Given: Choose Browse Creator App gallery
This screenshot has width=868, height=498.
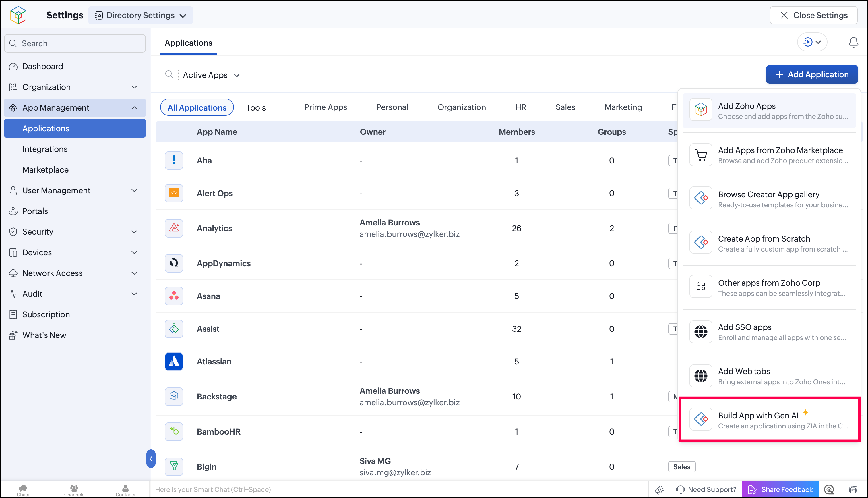Looking at the screenshot, I should pos(769,199).
